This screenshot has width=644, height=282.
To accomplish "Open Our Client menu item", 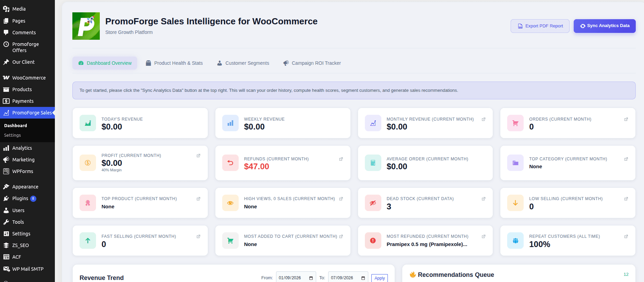I will (27, 62).
